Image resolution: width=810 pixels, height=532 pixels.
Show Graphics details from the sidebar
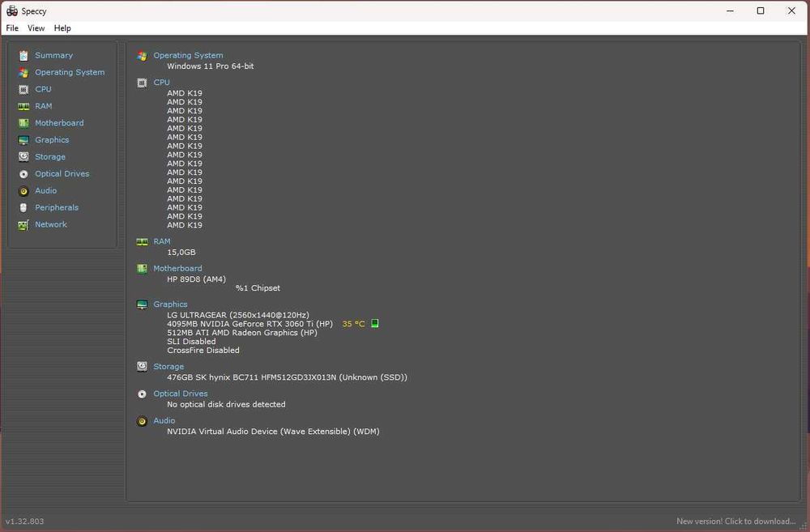click(52, 139)
